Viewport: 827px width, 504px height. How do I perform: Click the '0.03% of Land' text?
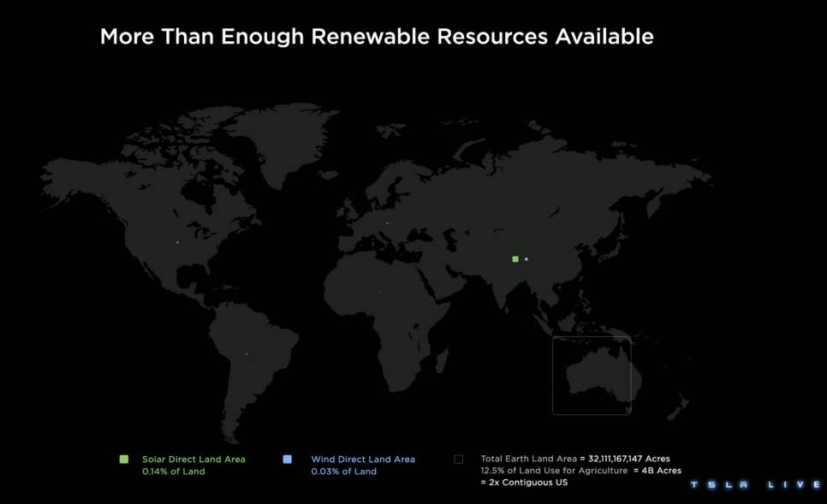point(344,471)
